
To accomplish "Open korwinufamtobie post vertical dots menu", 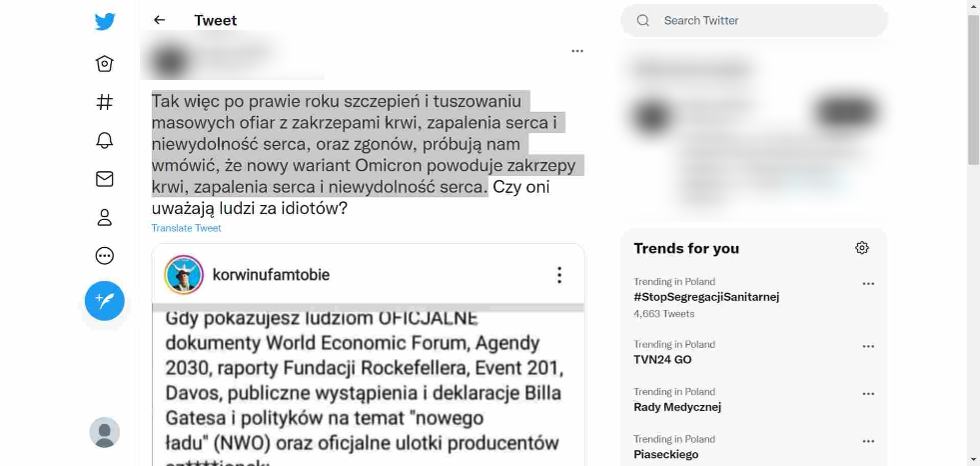I will tap(559, 275).
